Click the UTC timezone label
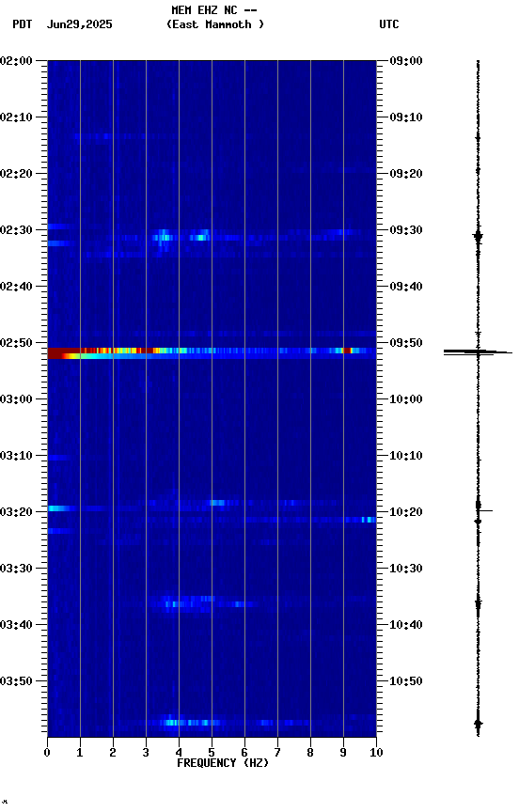The width and height of the screenshot is (519, 812). tap(389, 24)
